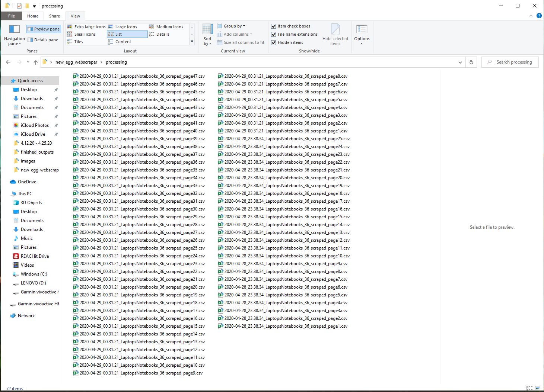The width and height of the screenshot is (544, 392).
Task: Select file 23.38.34 scraped_page10.csv
Action: [x=284, y=256]
